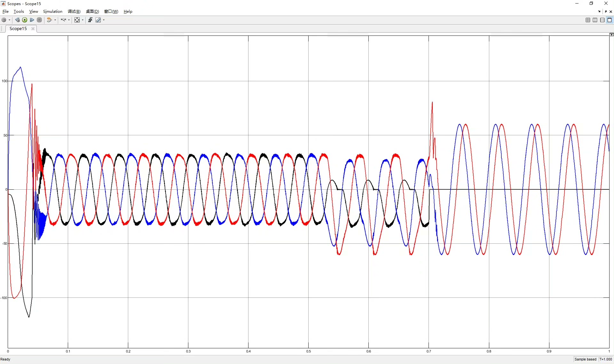
Task: Switch to top/bottom split layout
Action: 602,20
